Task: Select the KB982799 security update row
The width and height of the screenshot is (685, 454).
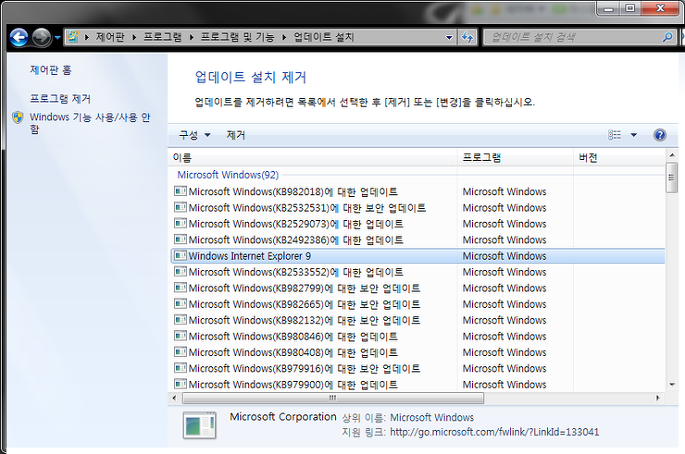Action: click(417, 288)
